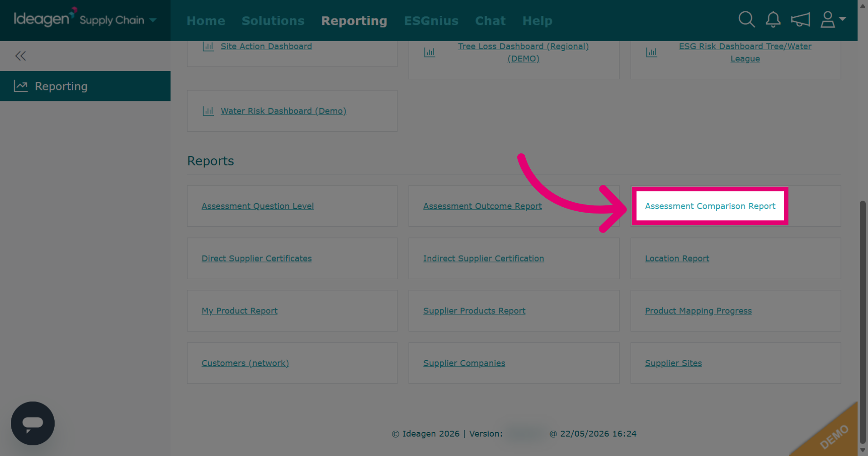
Task: Open Product Mapping Progress report
Action: (x=698, y=311)
